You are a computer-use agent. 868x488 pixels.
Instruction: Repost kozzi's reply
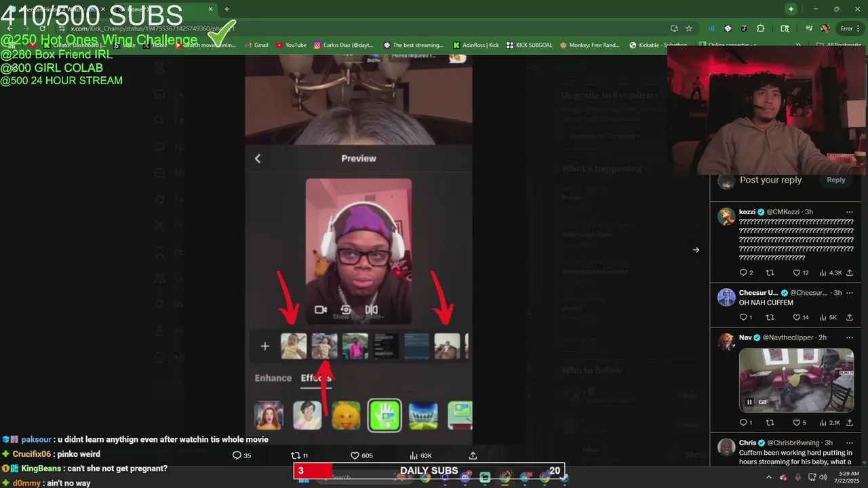[x=770, y=272]
